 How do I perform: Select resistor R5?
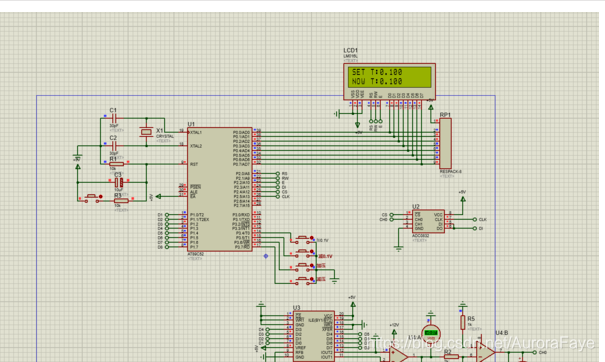pyautogui.click(x=463, y=323)
